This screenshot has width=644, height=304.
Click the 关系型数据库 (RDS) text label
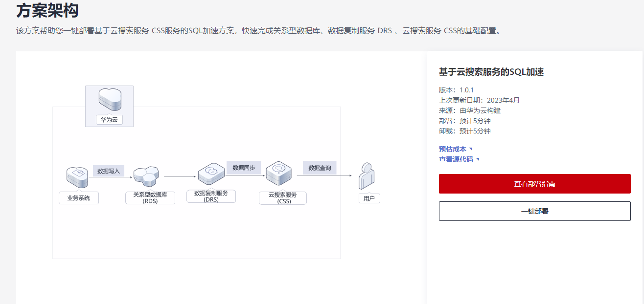(150, 197)
